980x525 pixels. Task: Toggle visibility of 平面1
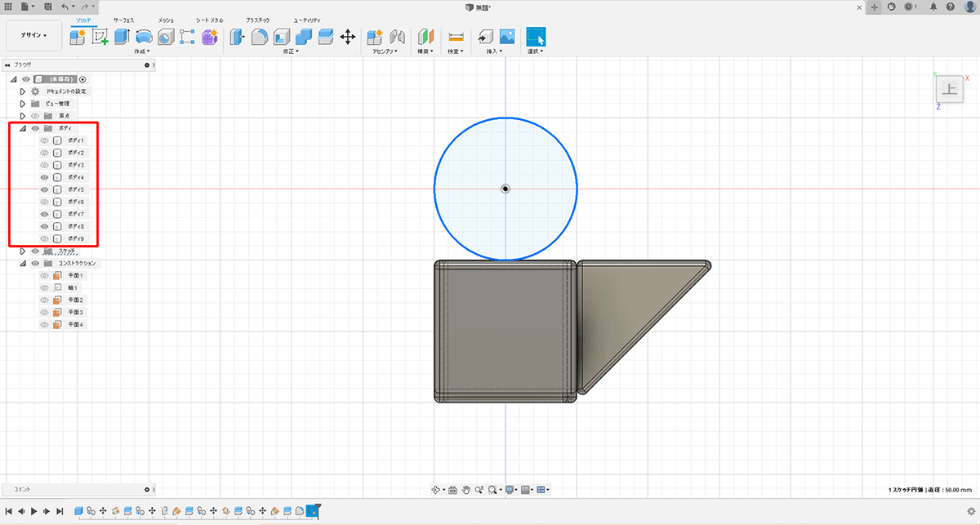[x=45, y=276]
